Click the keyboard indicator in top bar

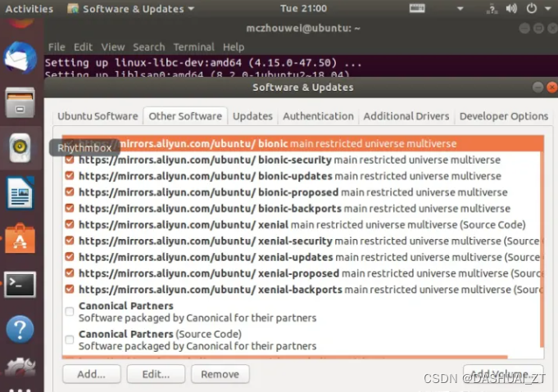[417, 8]
